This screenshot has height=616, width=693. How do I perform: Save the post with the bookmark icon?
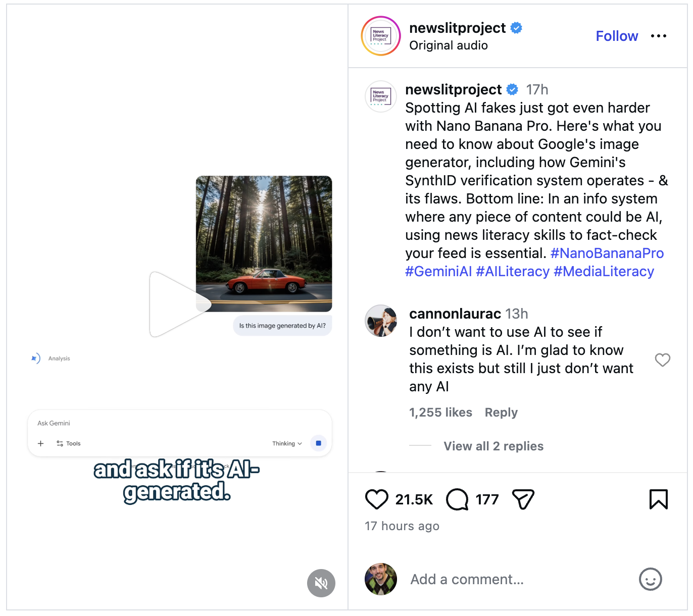click(658, 499)
